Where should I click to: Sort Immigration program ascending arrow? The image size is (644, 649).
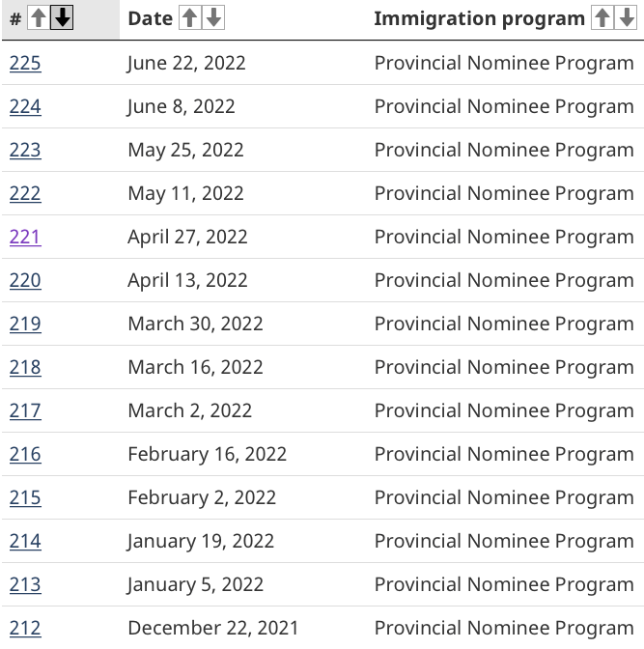602,17
